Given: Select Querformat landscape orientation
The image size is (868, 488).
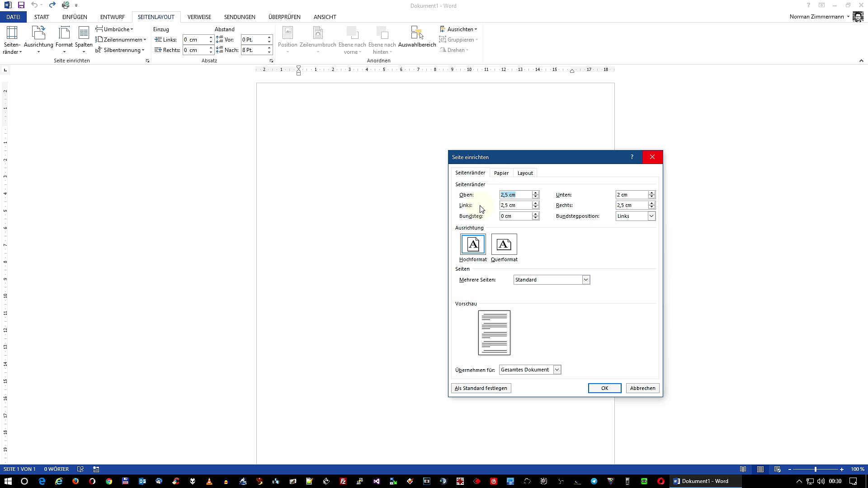Looking at the screenshot, I should tap(504, 245).
